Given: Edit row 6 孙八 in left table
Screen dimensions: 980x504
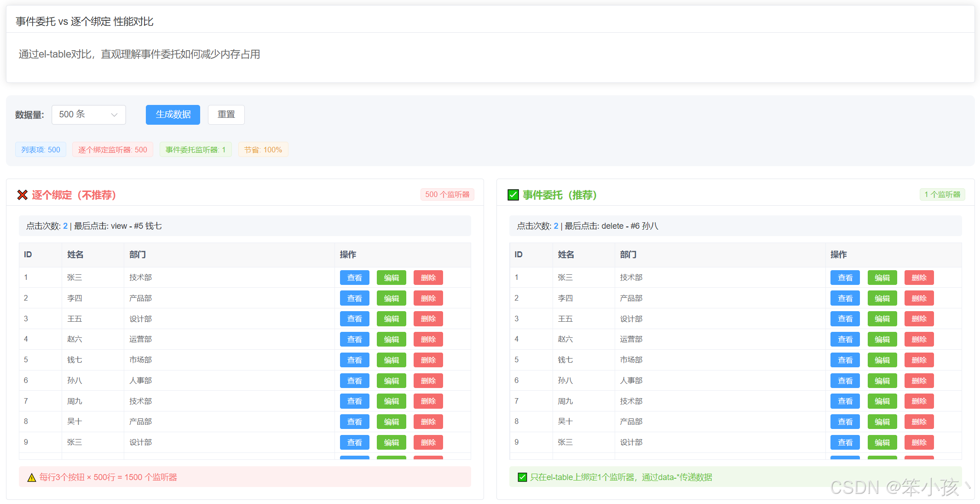Looking at the screenshot, I should pos(392,381).
